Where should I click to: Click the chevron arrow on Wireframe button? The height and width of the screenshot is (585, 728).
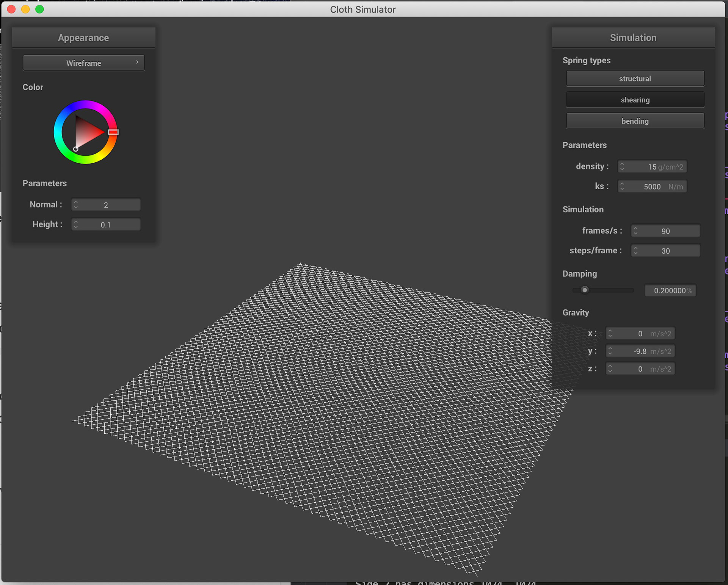[x=137, y=62]
